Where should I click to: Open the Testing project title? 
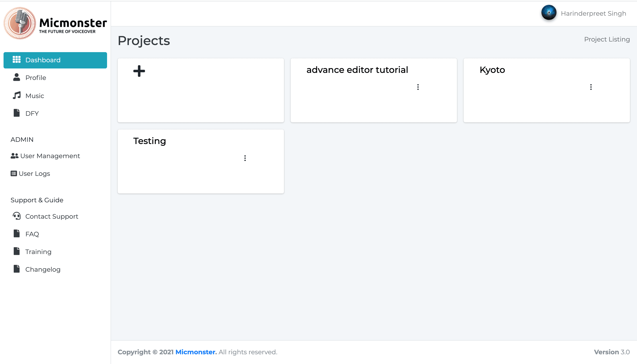[x=150, y=141]
